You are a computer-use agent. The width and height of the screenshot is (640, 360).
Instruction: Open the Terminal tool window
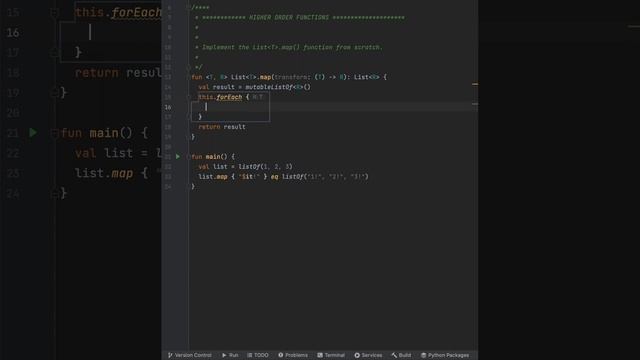tap(331, 355)
